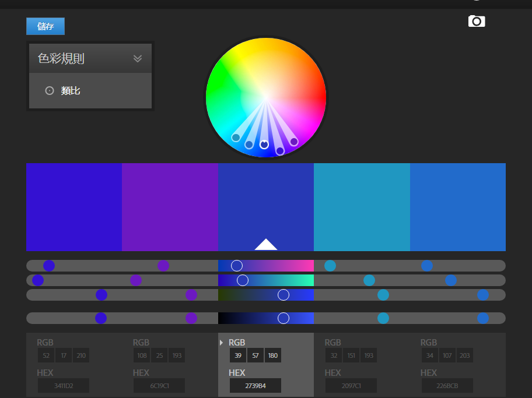
Task: Select the base color swatch 2739B4
Action: (266, 207)
